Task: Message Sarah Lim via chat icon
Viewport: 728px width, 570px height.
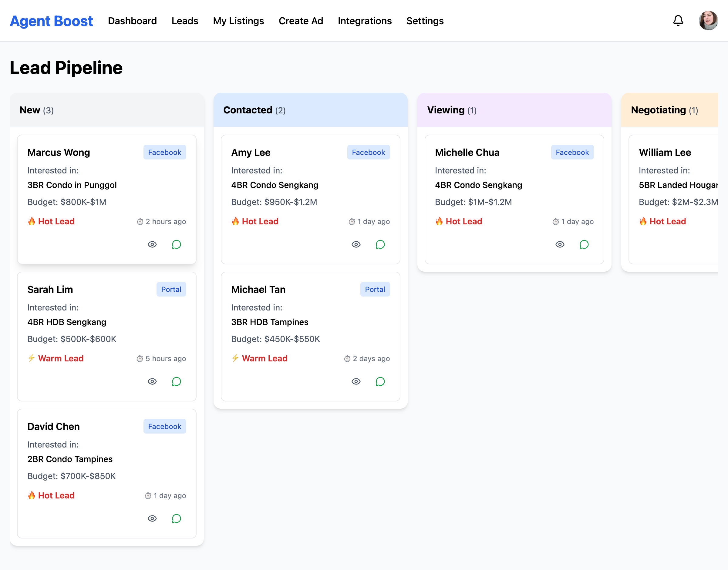Action: click(176, 381)
